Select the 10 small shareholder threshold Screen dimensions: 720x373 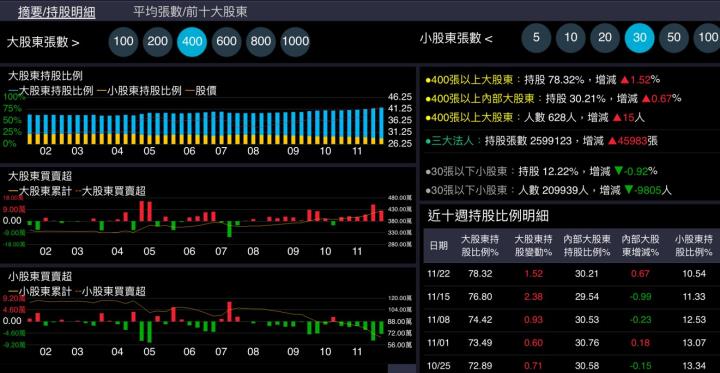coord(571,38)
